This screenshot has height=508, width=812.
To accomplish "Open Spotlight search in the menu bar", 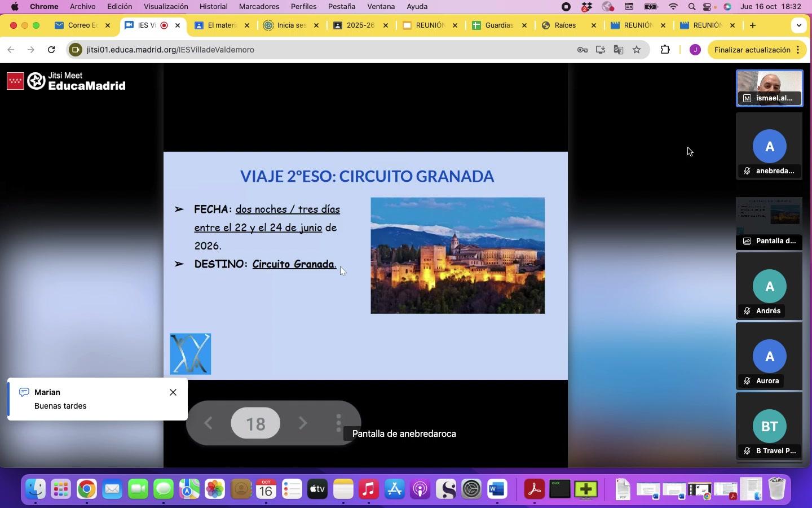I will [x=692, y=7].
